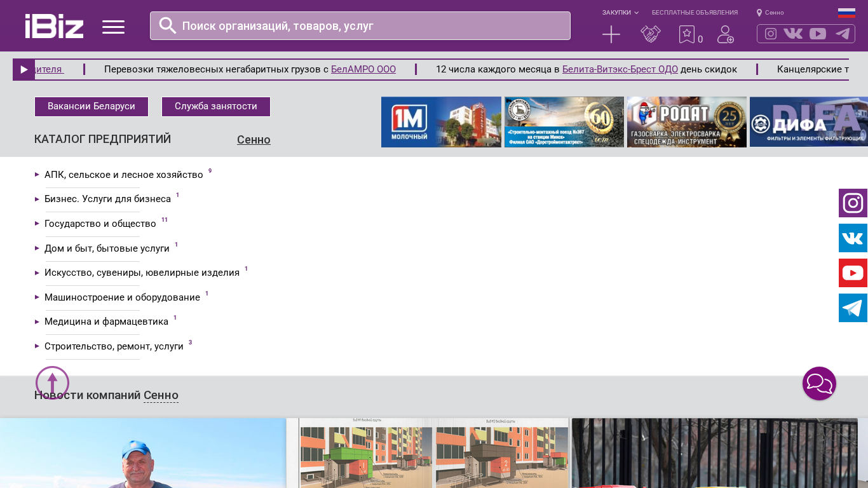The height and width of the screenshot is (488, 868).
Task: Open Бесплатные объявления menu item
Action: tap(695, 13)
